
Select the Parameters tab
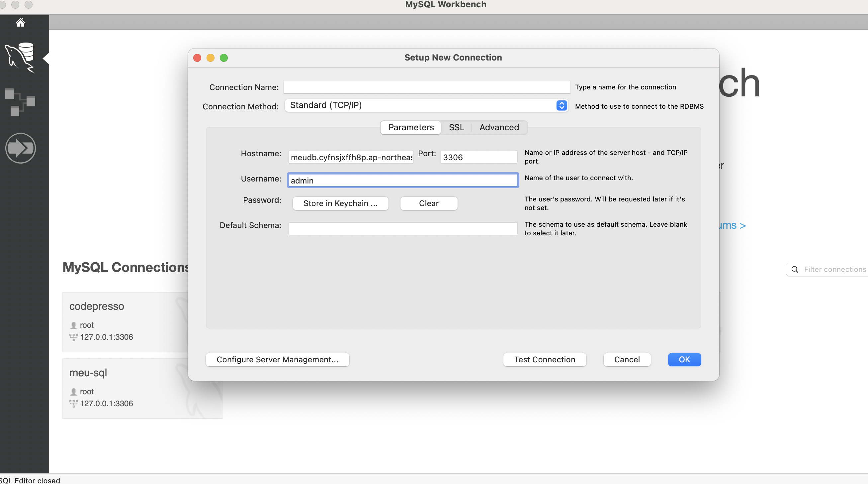411,128
